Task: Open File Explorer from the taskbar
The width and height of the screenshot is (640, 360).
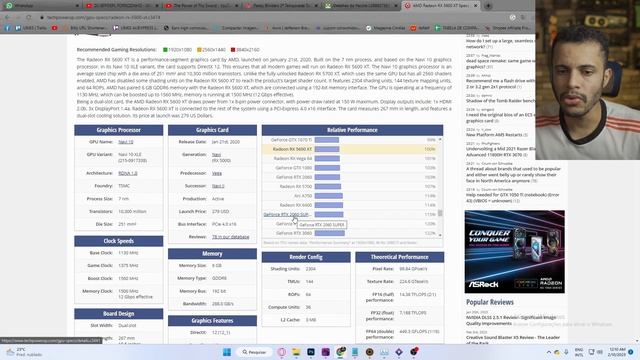Action: (x=296, y=352)
